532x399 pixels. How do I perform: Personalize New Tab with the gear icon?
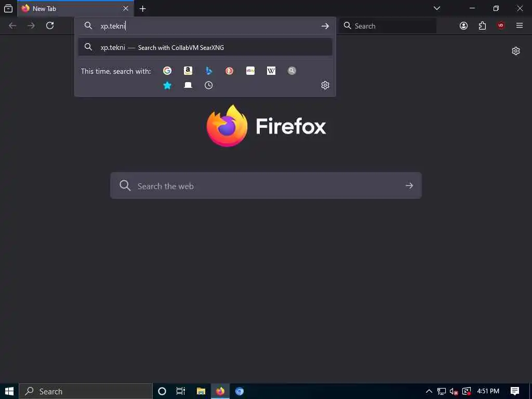(516, 51)
